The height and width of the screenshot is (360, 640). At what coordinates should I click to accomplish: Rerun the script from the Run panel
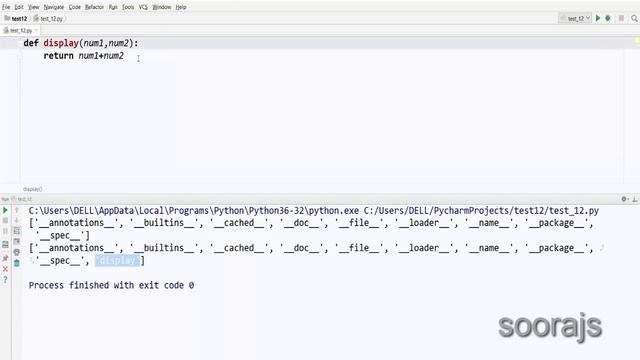(5, 210)
